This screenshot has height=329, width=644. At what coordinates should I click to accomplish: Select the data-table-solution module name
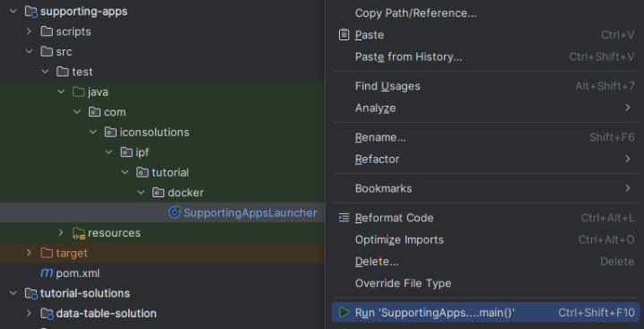tap(107, 314)
